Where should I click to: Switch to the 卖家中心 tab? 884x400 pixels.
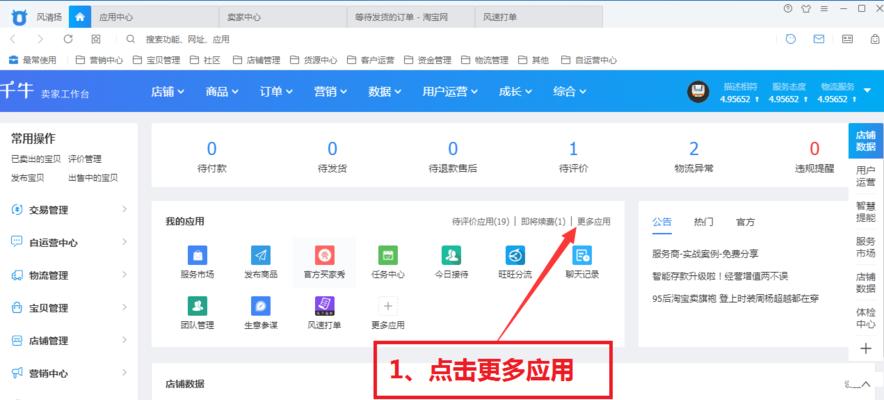point(283,17)
